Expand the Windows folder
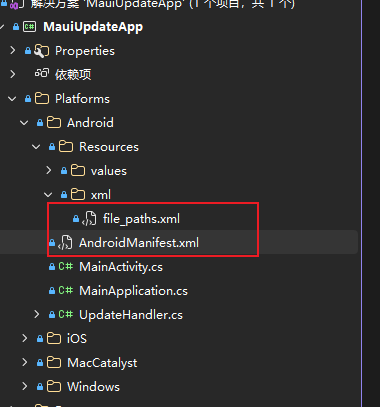380x407 pixels. click(25, 386)
